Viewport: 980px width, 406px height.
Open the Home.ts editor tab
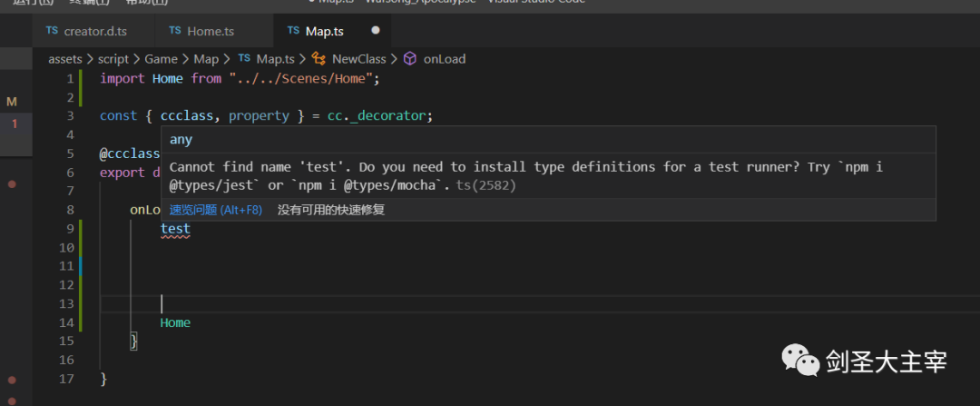coord(211,31)
